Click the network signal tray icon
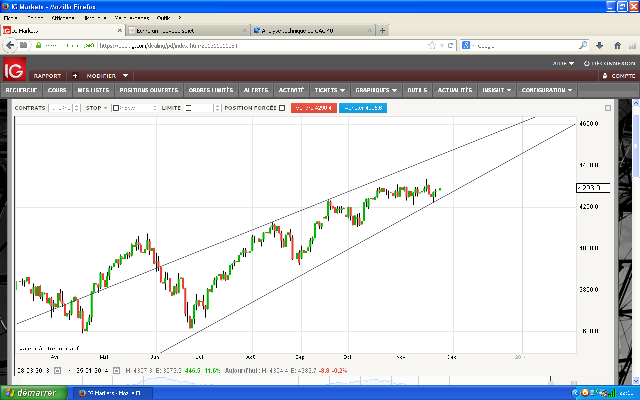 pos(611,393)
